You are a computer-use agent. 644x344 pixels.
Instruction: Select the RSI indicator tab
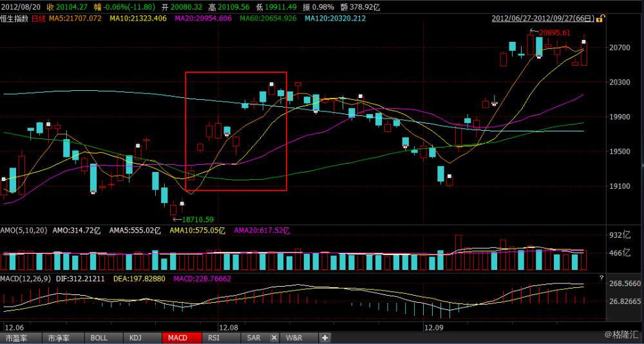point(214,338)
